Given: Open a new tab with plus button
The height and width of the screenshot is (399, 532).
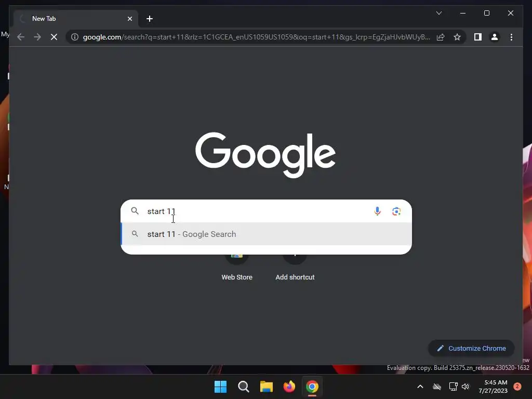Looking at the screenshot, I should (150, 19).
